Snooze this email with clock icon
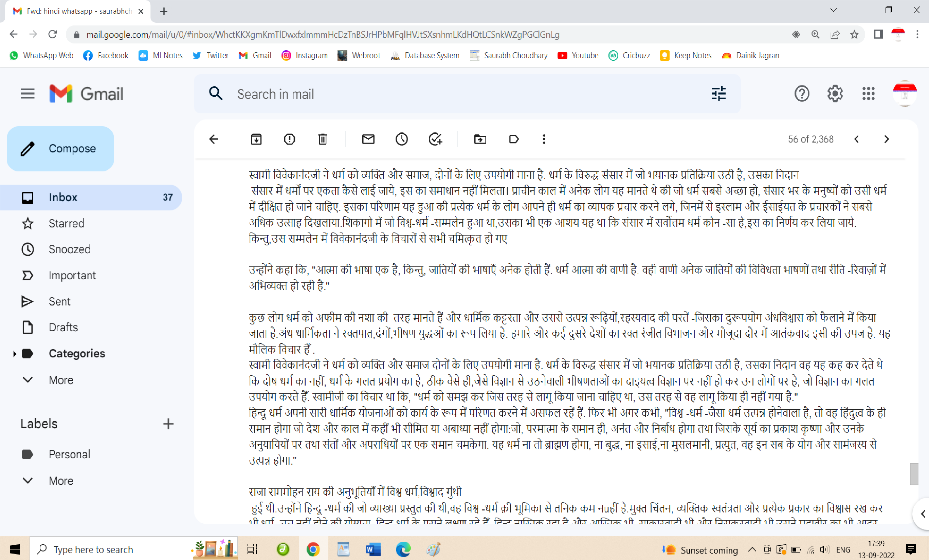The width and height of the screenshot is (929, 560). tap(402, 139)
